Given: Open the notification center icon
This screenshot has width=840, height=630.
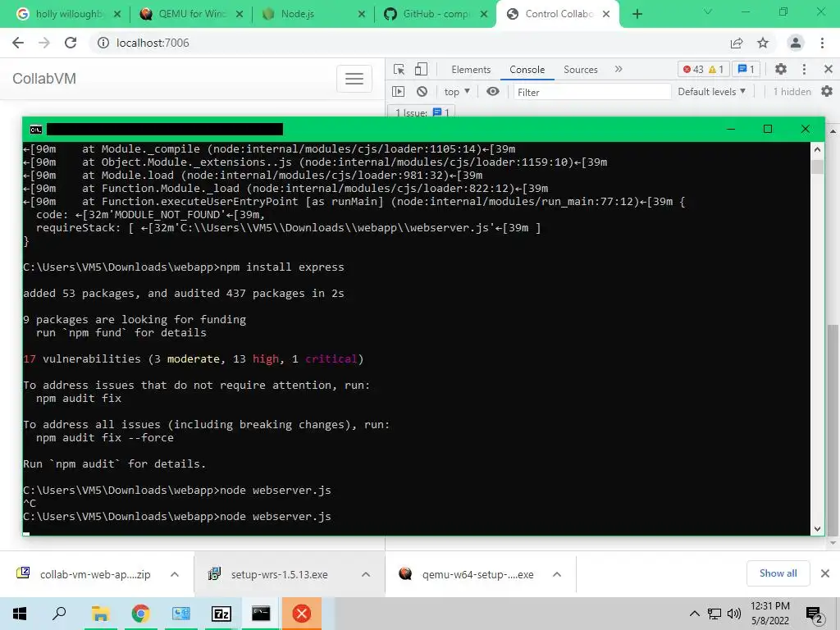Looking at the screenshot, I should (x=815, y=615).
